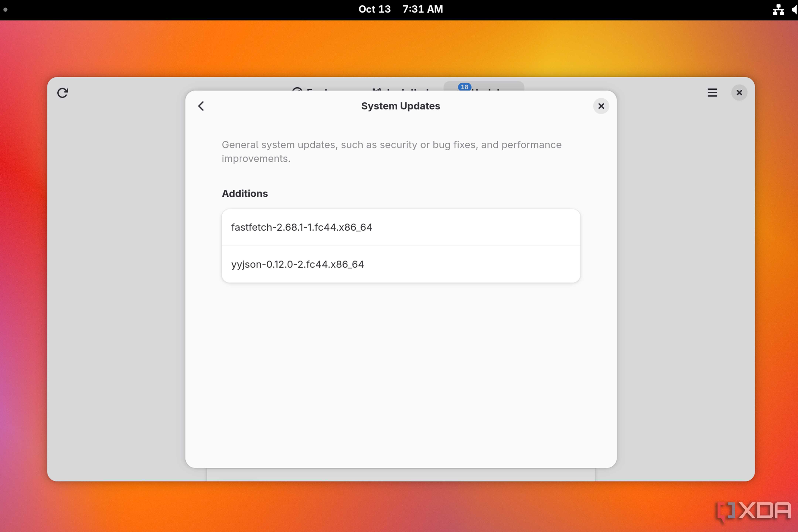Click the Additions section heading
The height and width of the screenshot is (532, 798).
click(245, 193)
